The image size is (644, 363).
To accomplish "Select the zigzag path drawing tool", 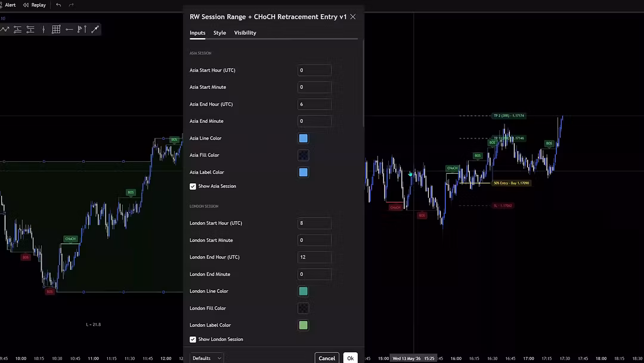I will 5,29.
